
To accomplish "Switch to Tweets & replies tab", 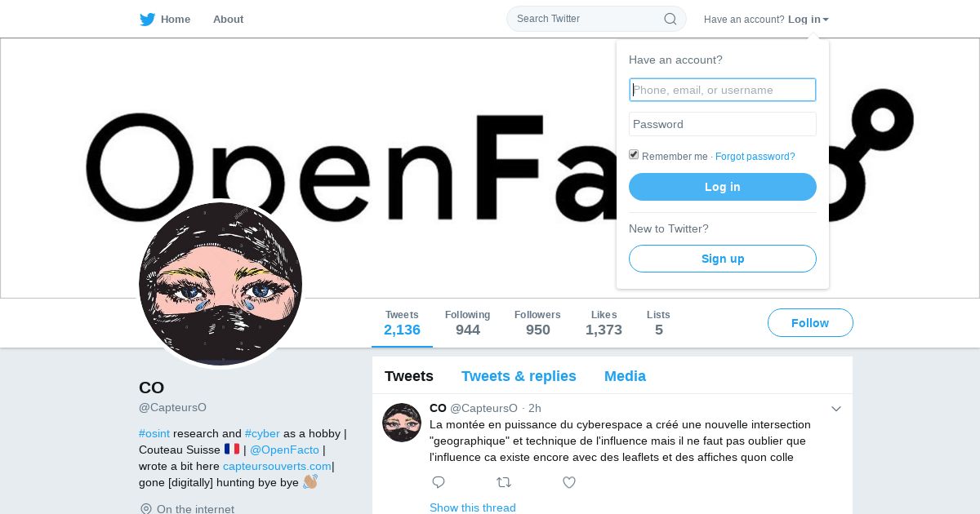I will [x=519, y=376].
